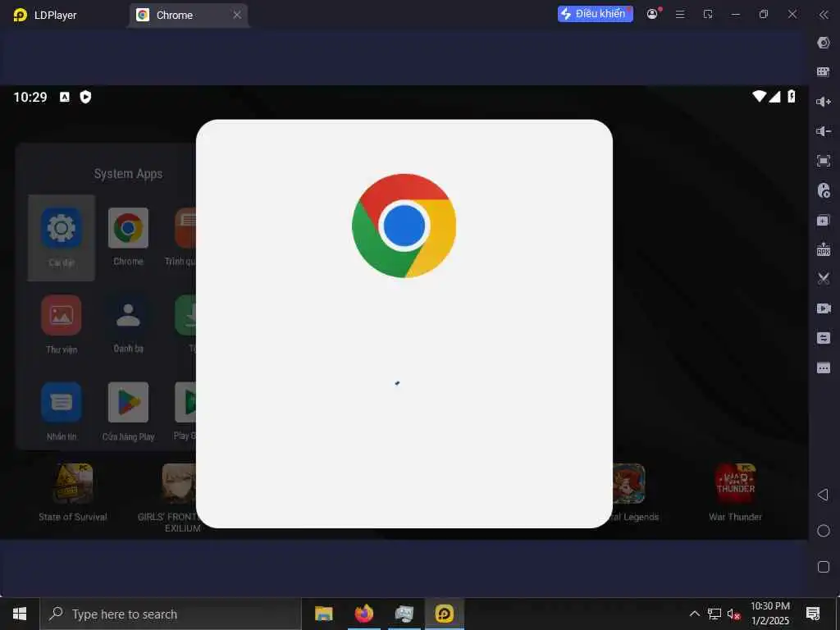This screenshot has width=840, height=630.
Task: Open Firefox from the taskbar
Action: click(x=363, y=614)
